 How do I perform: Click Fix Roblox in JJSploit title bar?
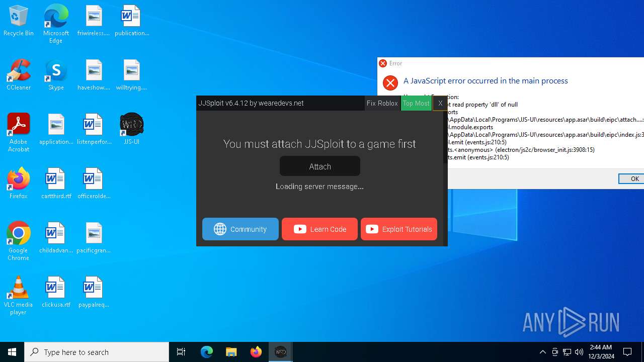[x=382, y=103]
